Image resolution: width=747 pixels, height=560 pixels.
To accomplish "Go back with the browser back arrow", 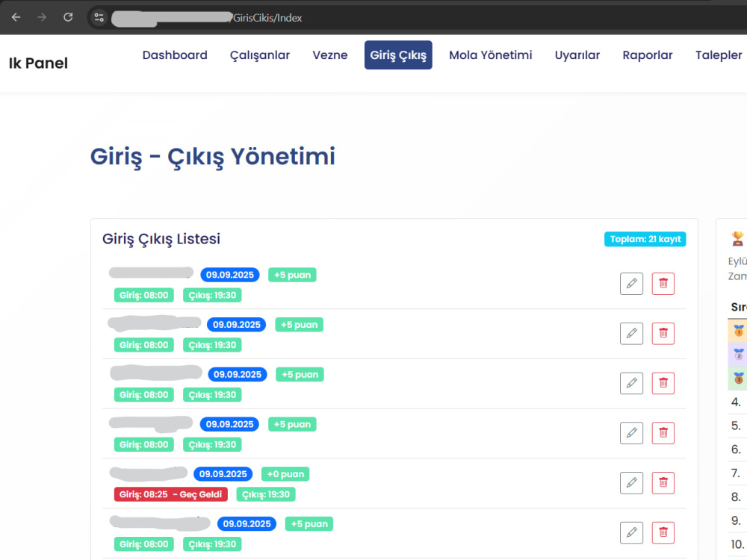I will (x=16, y=18).
